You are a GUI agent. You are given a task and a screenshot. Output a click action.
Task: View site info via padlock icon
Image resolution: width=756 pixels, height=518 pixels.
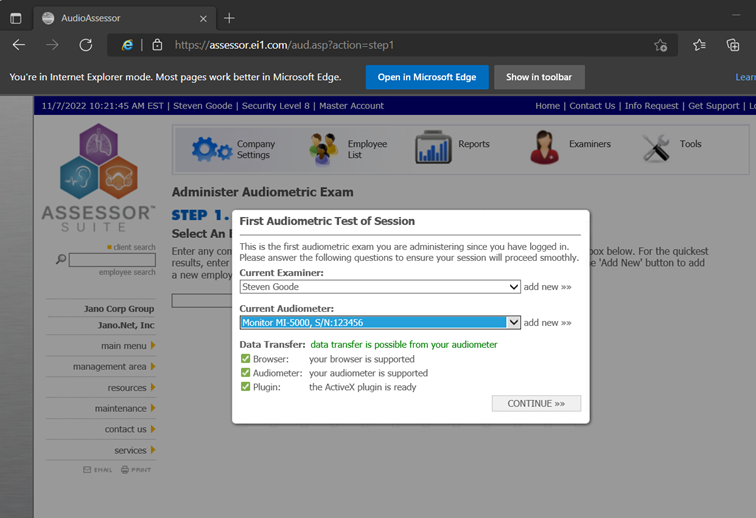coord(157,45)
